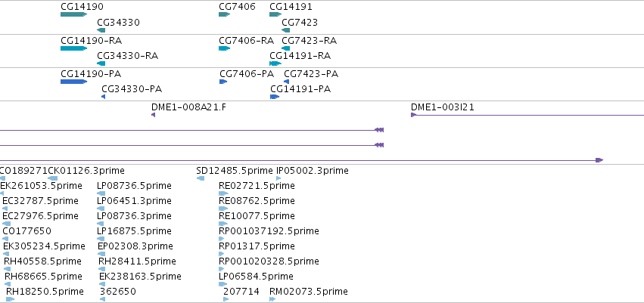
Task: Select the CG14191-PA protein arrow
Action: click(275, 97)
